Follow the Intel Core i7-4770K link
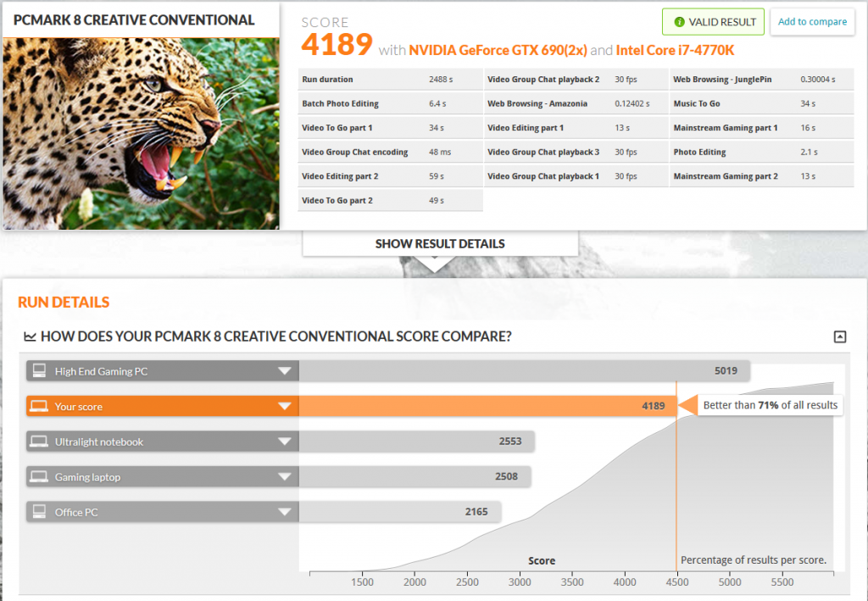The height and width of the screenshot is (601, 868). [675, 50]
